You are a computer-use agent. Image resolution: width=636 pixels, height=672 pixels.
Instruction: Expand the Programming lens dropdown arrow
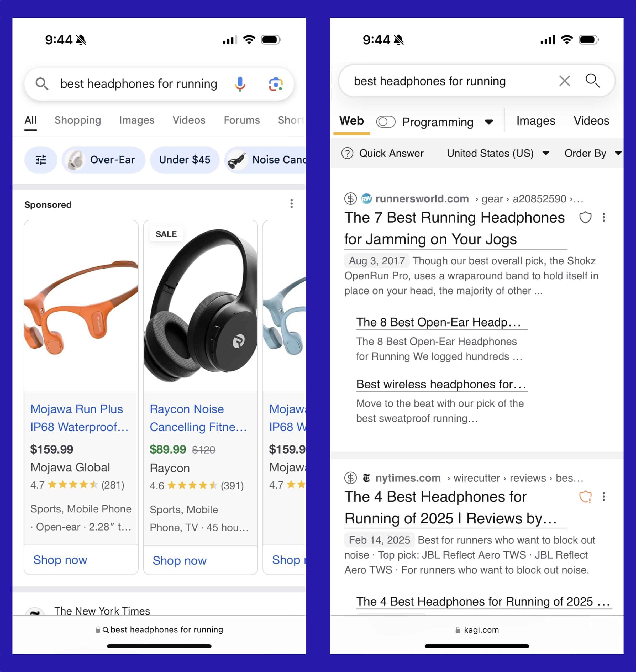pyautogui.click(x=488, y=122)
